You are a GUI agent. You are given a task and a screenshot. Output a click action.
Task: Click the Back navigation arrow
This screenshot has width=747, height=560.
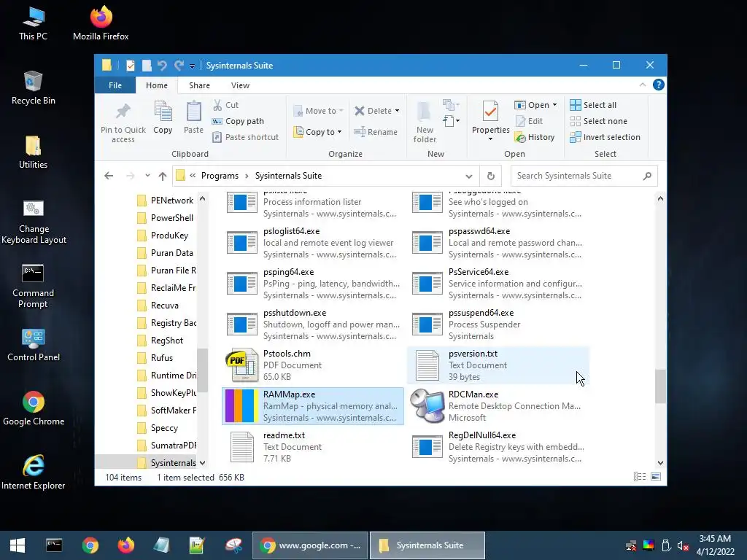tap(109, 176)
